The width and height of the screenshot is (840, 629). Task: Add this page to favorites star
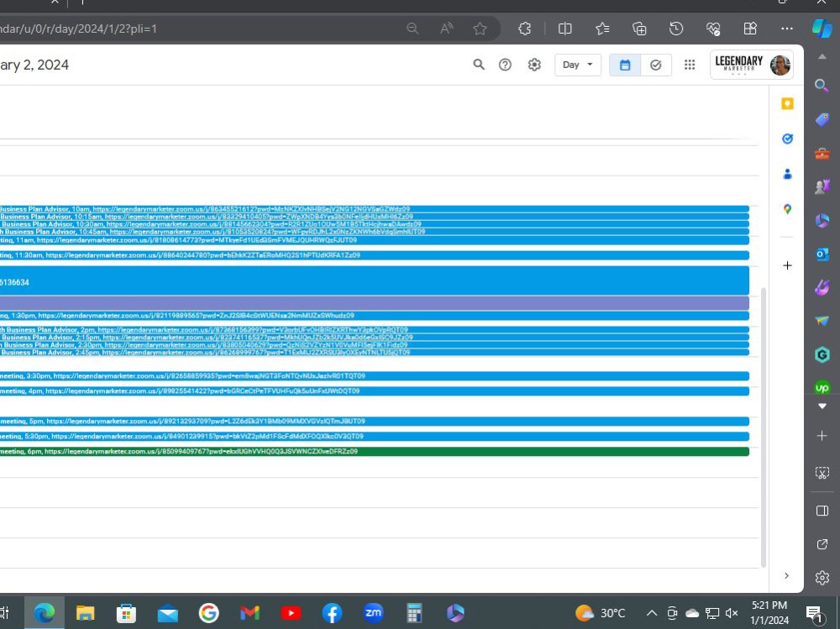pyautogui.click(x=480, y=29)
